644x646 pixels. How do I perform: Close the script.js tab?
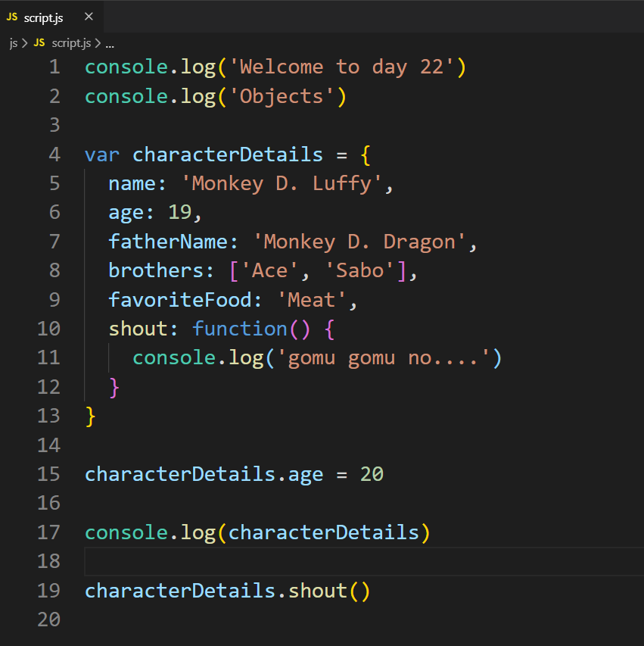pos(89,17)
